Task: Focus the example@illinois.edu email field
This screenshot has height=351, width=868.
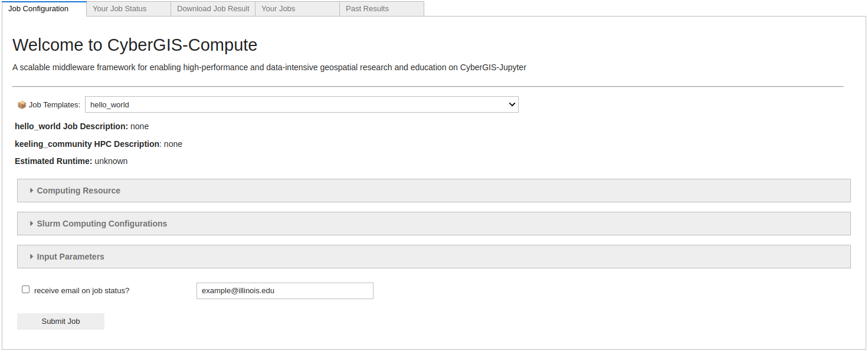Action: [x=284, y=291]
